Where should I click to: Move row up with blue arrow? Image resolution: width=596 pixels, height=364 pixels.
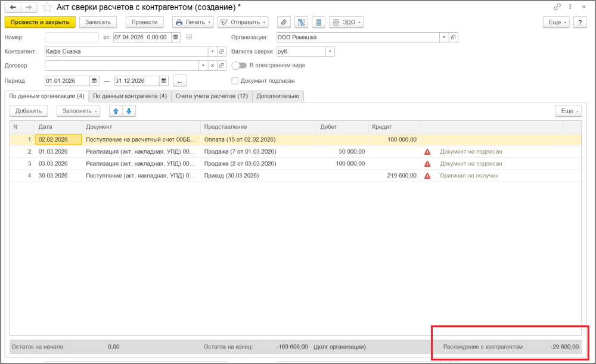[x=116, y=111]
